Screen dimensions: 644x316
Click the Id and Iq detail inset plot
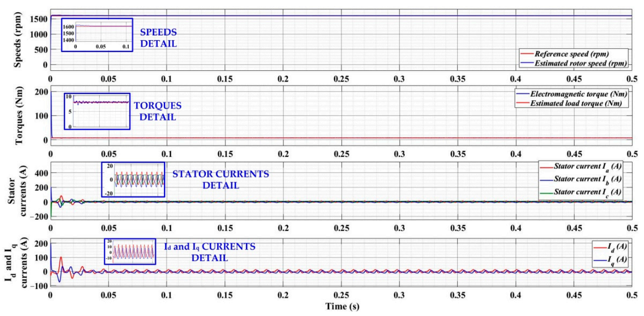coord(129,251)
